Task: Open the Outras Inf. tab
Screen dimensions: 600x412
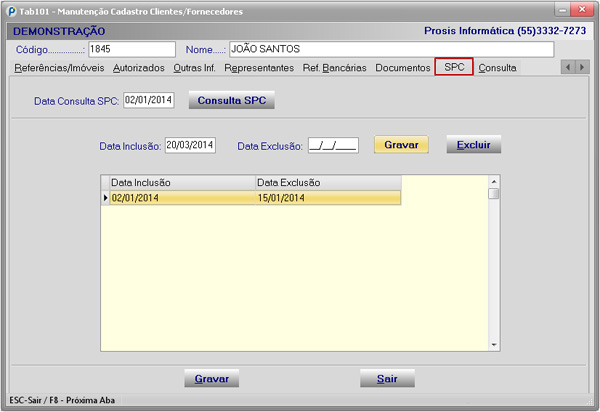Action: 194,68
